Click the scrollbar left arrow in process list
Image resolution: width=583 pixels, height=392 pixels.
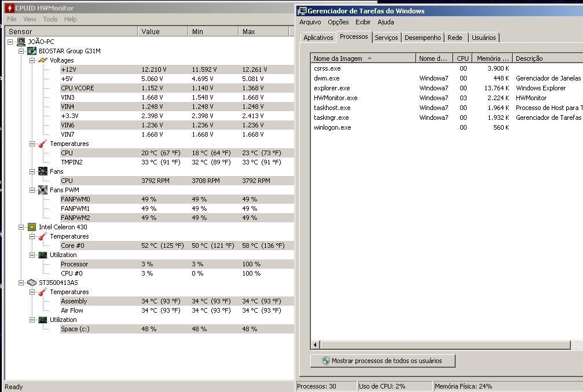pos(316,345)
